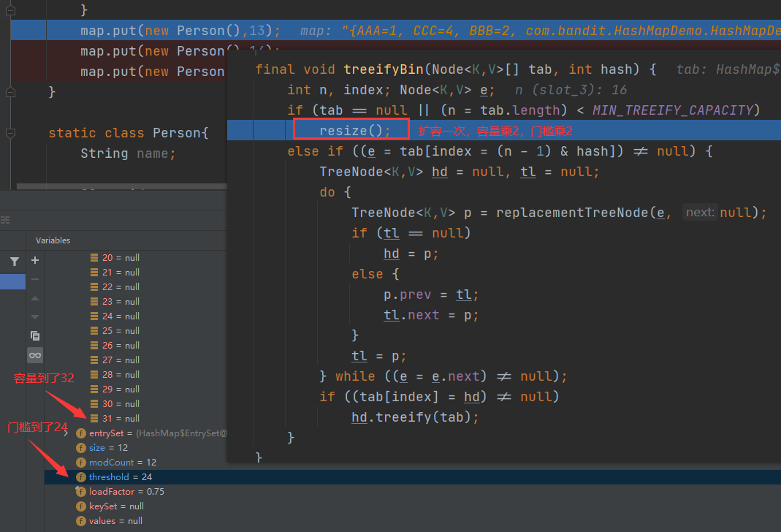Click the 'p.prev = tl;' statement
The width and height of the screenshot is (781, 532).
(431, 294)
